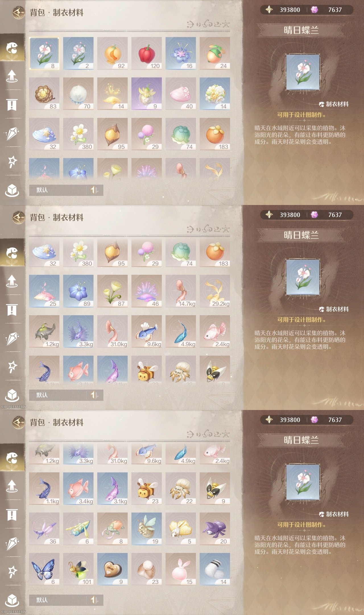The width and height of the screenshot is (364, 615).
Task: Open the 默认 sort dropdown in bottommost view
Action: 58,600
